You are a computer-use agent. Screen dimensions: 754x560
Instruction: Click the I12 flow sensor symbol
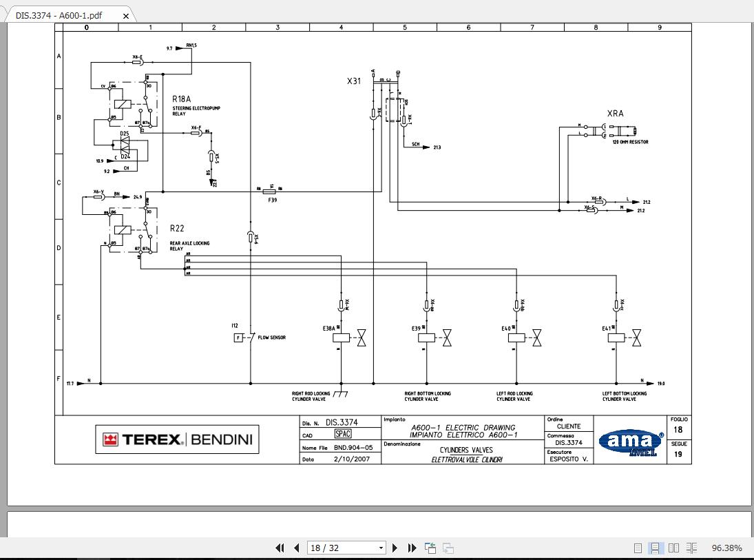point(240,337)
